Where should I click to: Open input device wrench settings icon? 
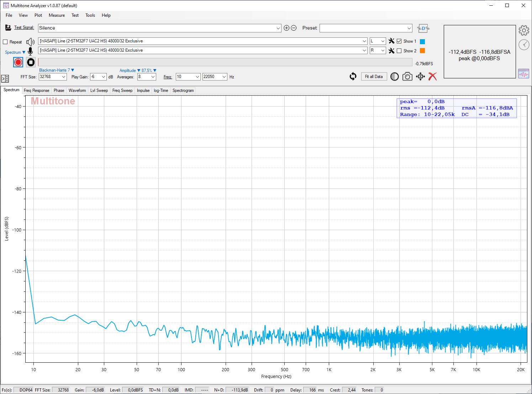(x=391, y=51)
